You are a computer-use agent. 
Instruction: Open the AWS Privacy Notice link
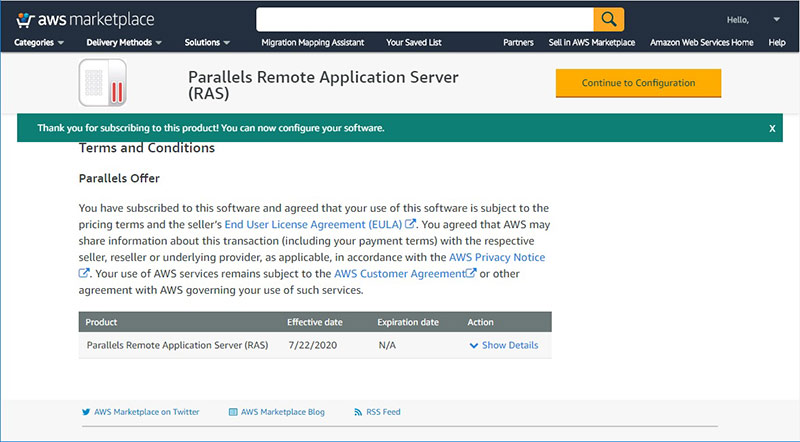(497, 257)
